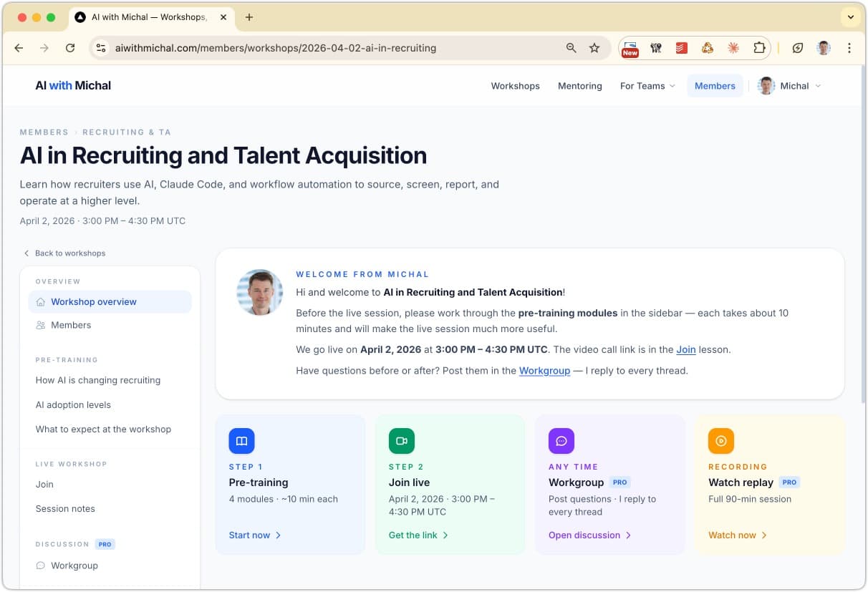Viewport: 868px width, 592px height.
Task: Select the Members tab in navigation
Action: coord(715,86)
